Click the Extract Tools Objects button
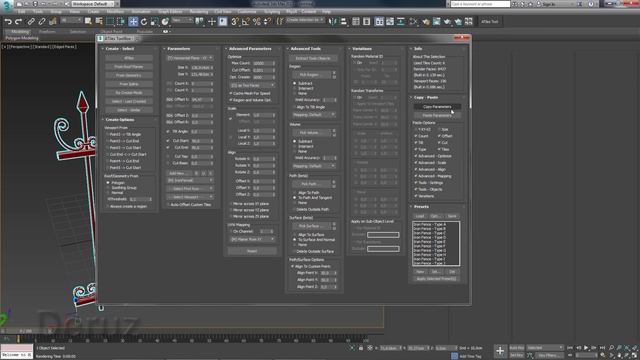 point(313,58)
